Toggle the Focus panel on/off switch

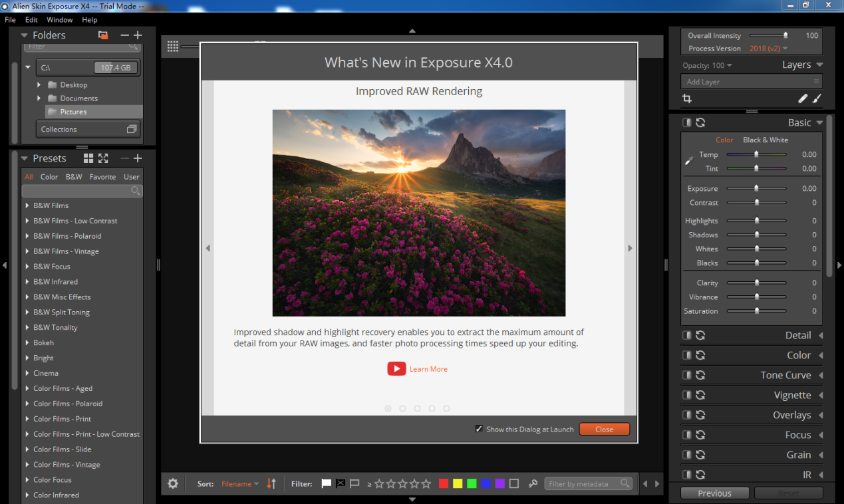(x=687, y=435)
